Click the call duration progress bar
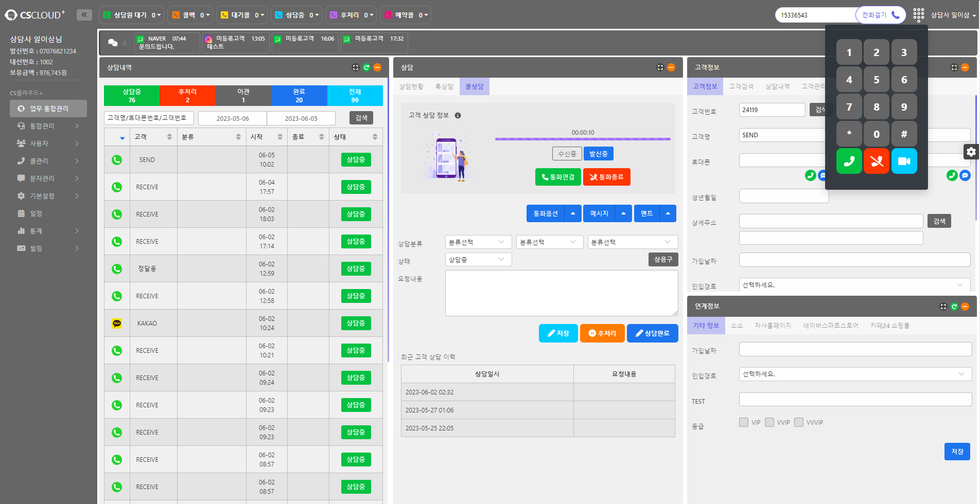The height and width of the screenshot is (504, 980). point(582,139)
